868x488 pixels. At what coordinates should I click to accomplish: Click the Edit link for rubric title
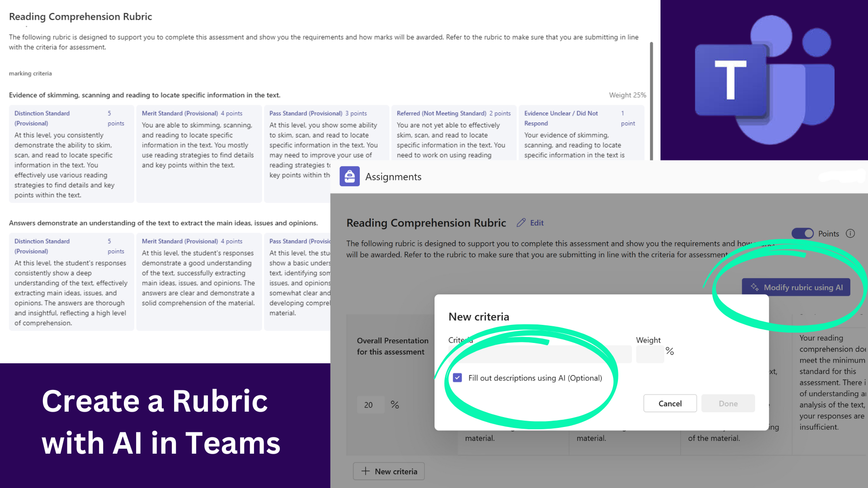click(537, 223)
